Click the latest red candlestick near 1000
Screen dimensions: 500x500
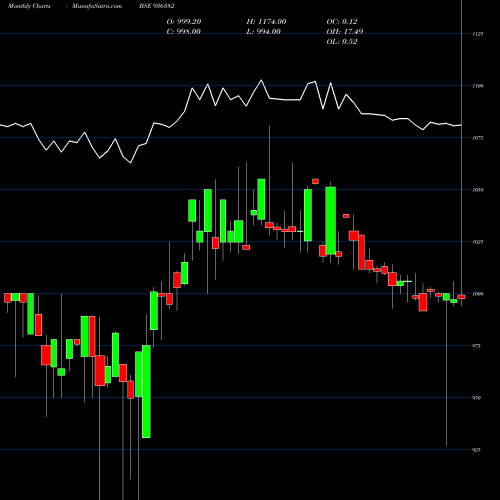(461, 297)
